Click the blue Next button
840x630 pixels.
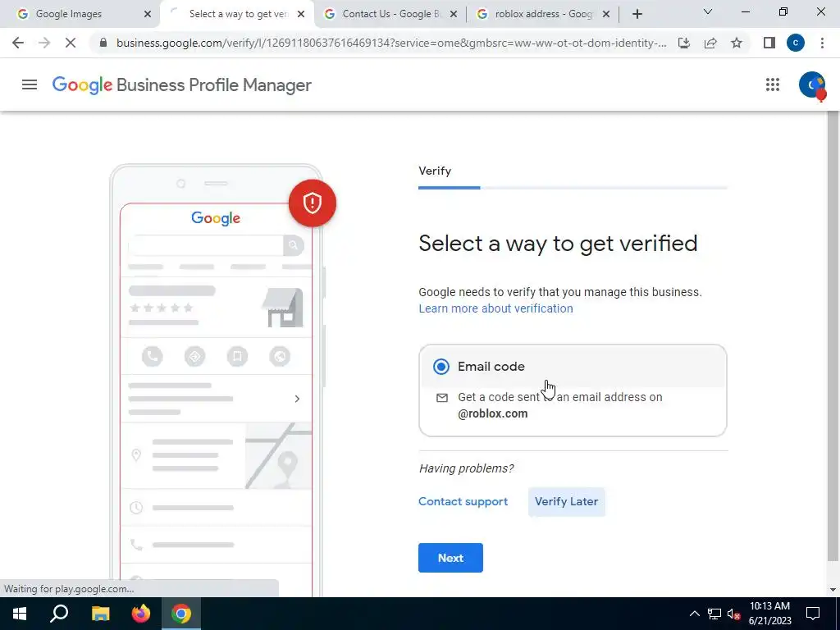[x=450, y=558]
